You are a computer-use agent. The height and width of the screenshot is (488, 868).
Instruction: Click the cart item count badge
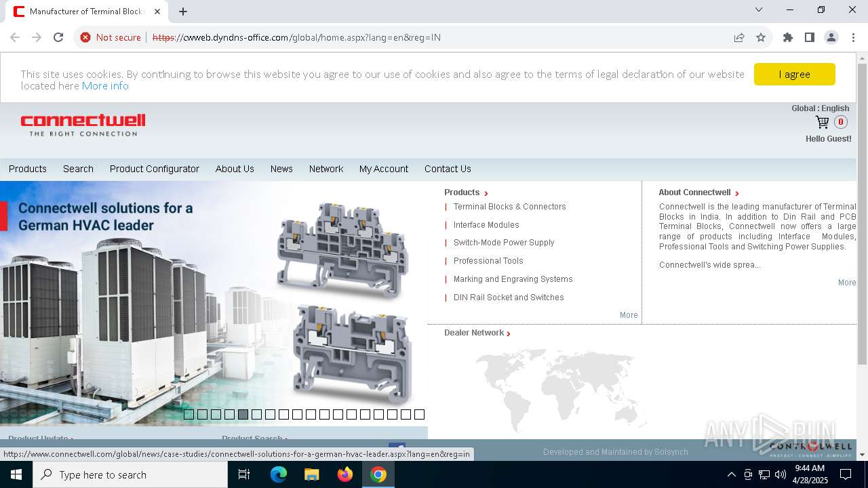point(841,122)
